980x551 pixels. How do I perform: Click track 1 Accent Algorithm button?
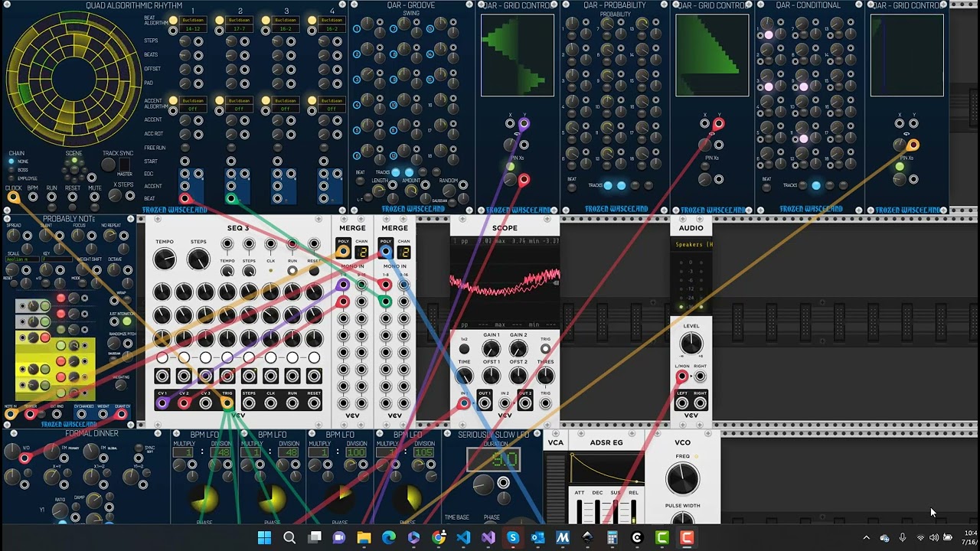[174, 100]
